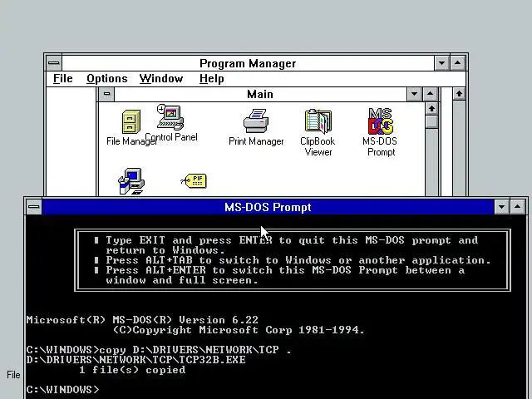Click the 'Press ALT+TAB' hint line

(298, 260)
